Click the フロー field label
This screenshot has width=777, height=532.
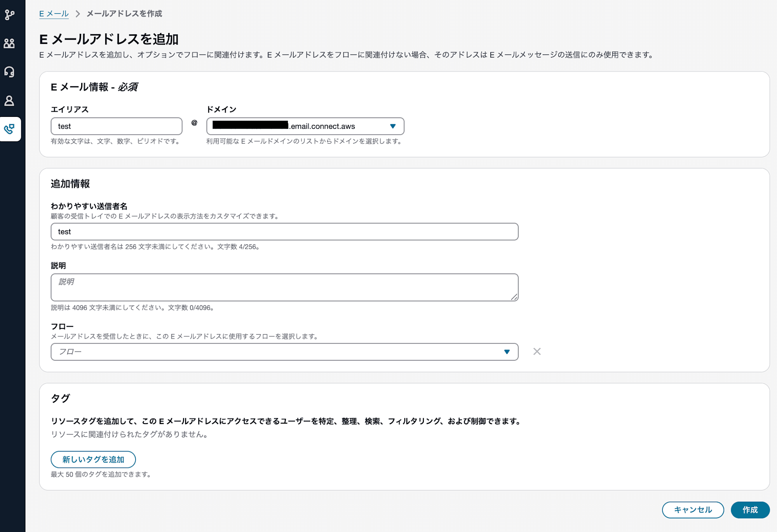point(62,326)
